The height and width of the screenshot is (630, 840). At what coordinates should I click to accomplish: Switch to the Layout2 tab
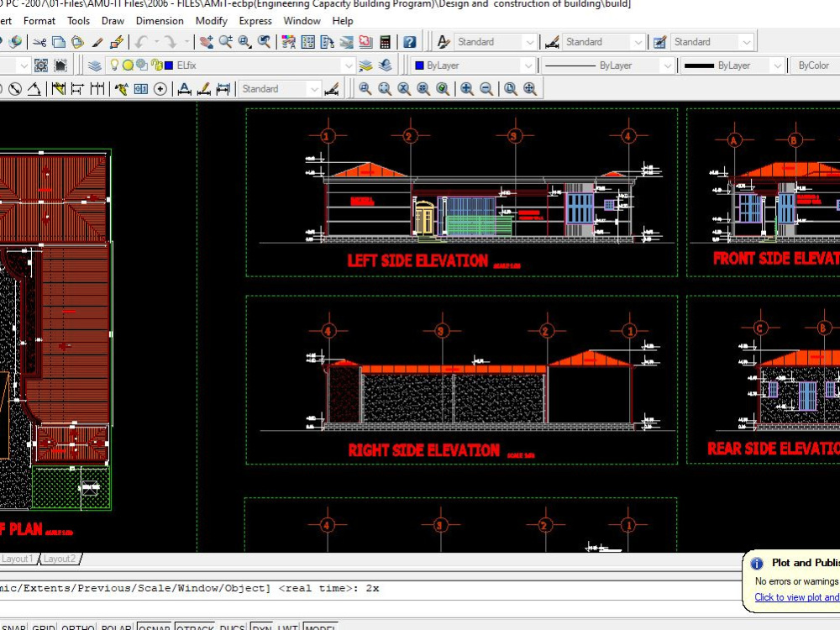coord(59,558)
